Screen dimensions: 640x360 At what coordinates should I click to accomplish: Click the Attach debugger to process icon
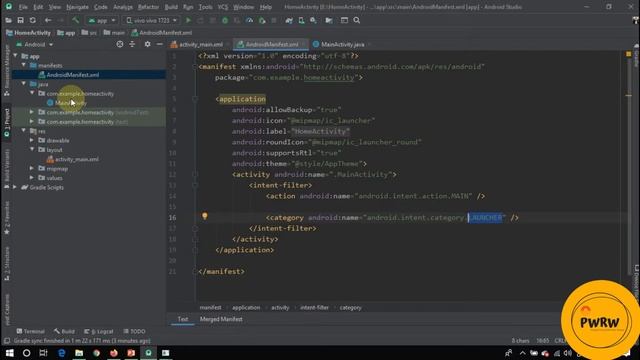tap(262, 20)
